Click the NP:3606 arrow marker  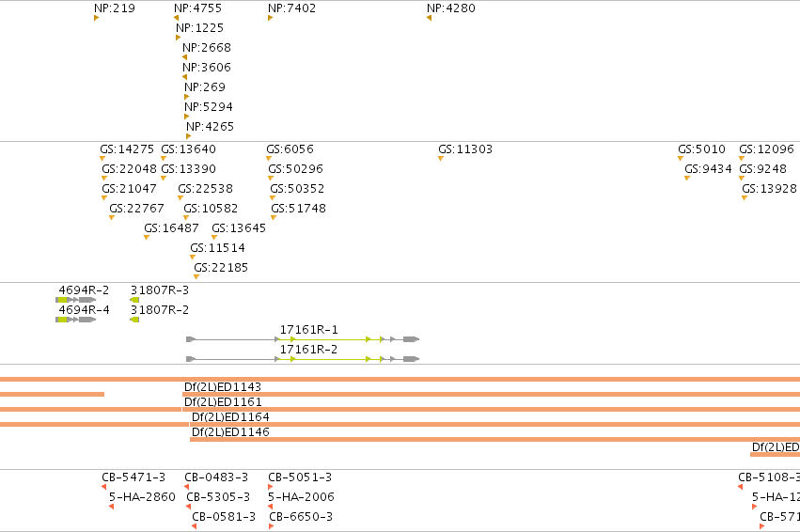(x=184, y=77)
